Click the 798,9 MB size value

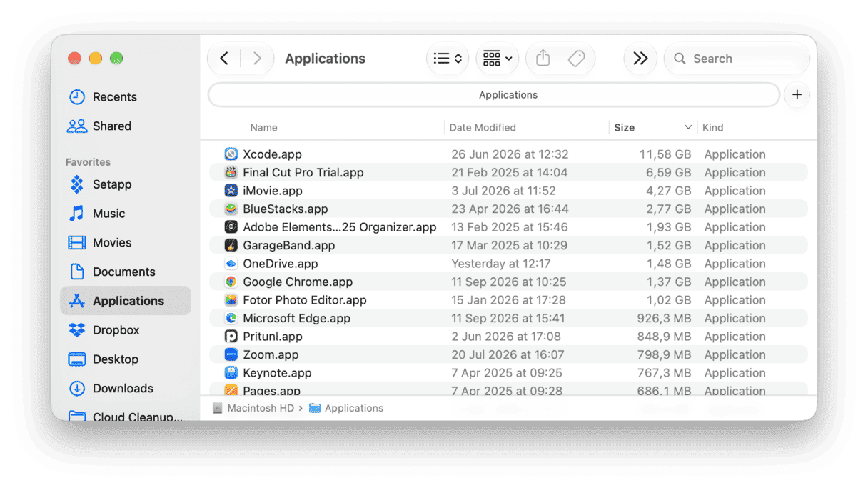click(664, 355)
